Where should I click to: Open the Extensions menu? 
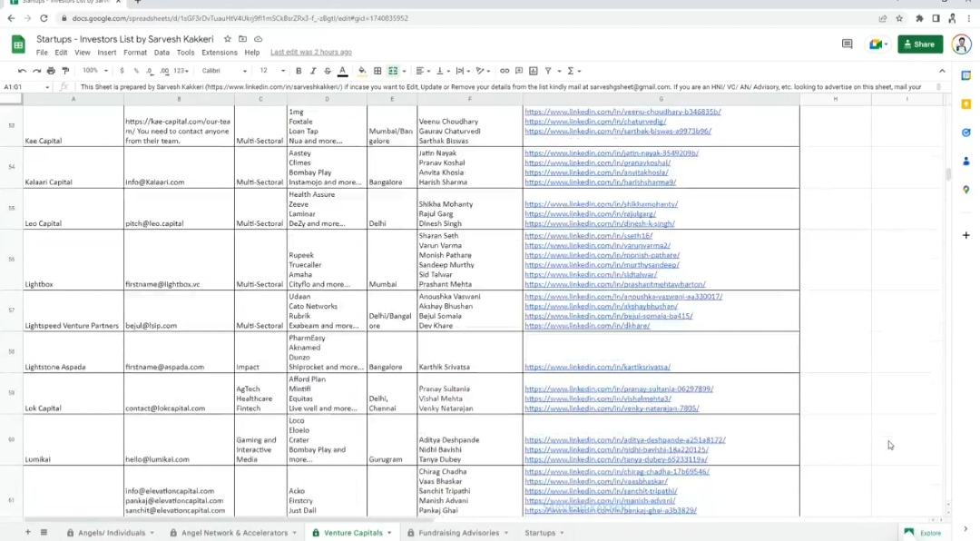[219, 53]
